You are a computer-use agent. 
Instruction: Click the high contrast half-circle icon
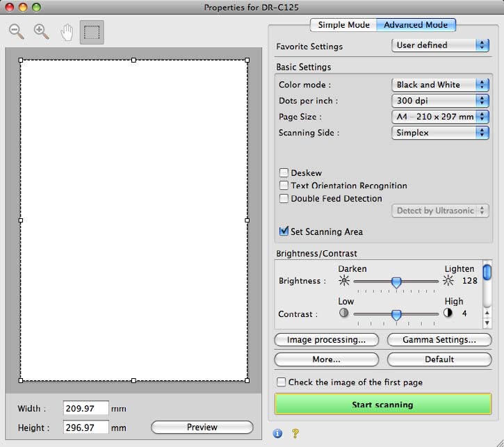pyautogui.click(x=448, y=313)
